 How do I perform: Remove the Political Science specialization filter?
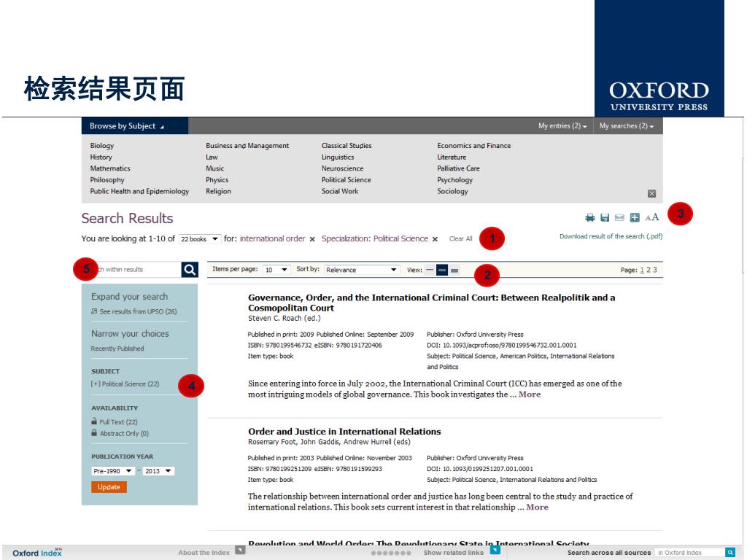coord(435,239)
